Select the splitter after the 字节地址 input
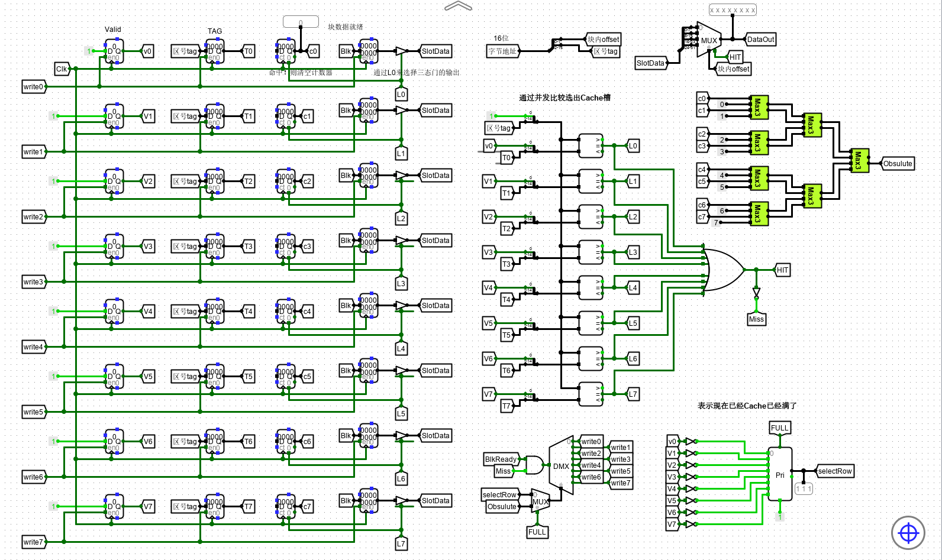The image size is (942, 560). click(557, 44)
